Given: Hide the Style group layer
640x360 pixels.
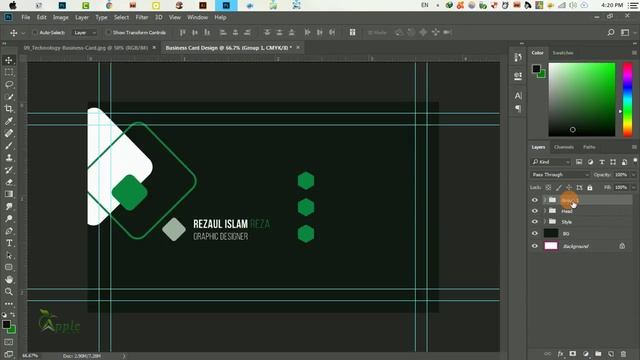Looking at the screenshot, I should pos(535,222).
